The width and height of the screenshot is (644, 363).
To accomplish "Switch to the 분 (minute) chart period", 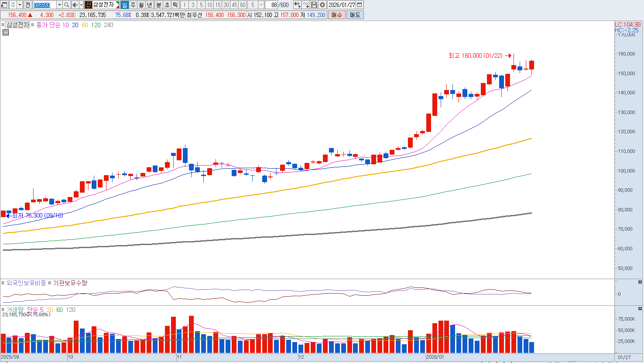I will [x=159, y=5].
